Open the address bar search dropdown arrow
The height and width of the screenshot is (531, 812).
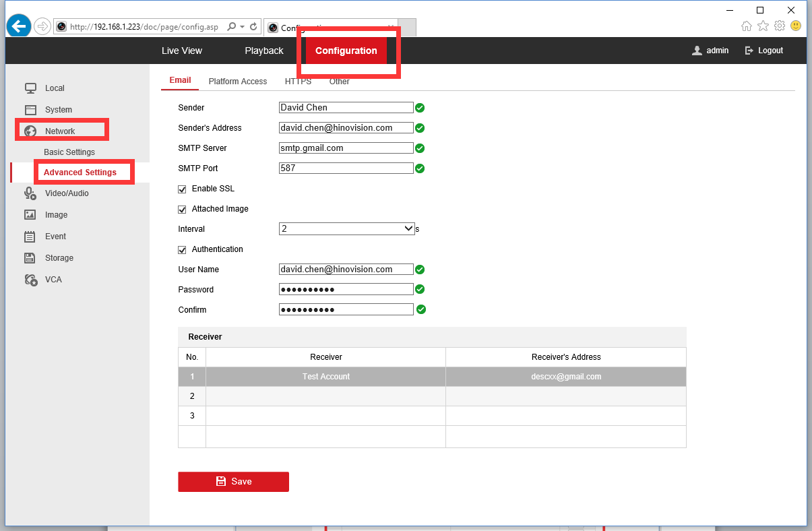[x=242, y=27]
